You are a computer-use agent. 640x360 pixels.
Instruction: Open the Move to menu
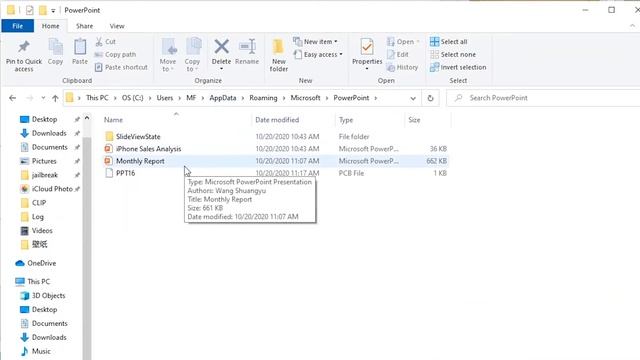pyautogui.click(x=168, y=55)
